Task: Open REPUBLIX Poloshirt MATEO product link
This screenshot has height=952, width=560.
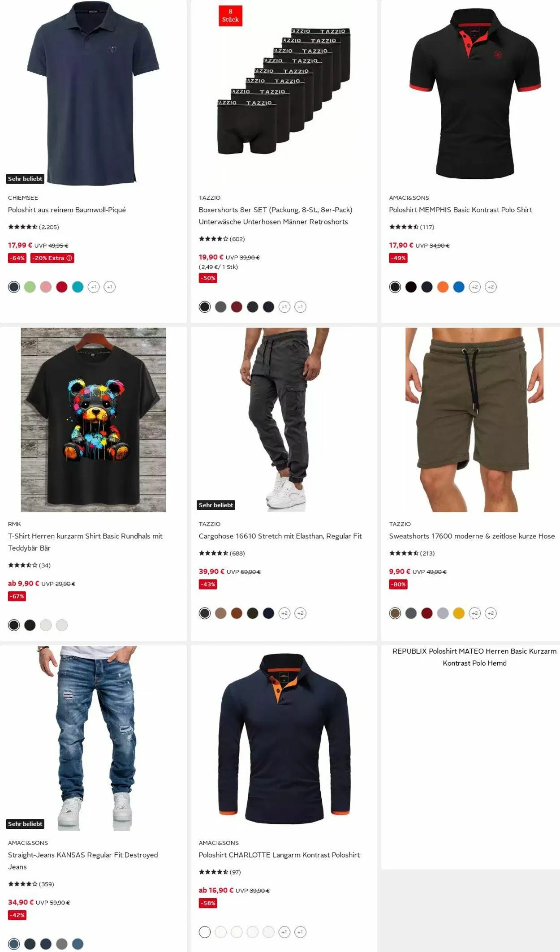Action: pos(474,657)
